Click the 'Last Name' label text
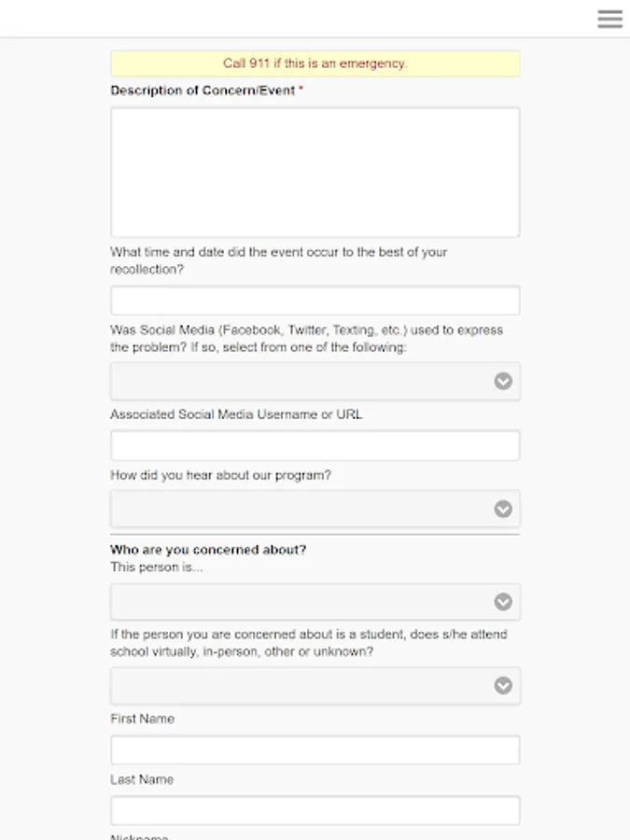The image size is (630, 840). coord(142,779)
